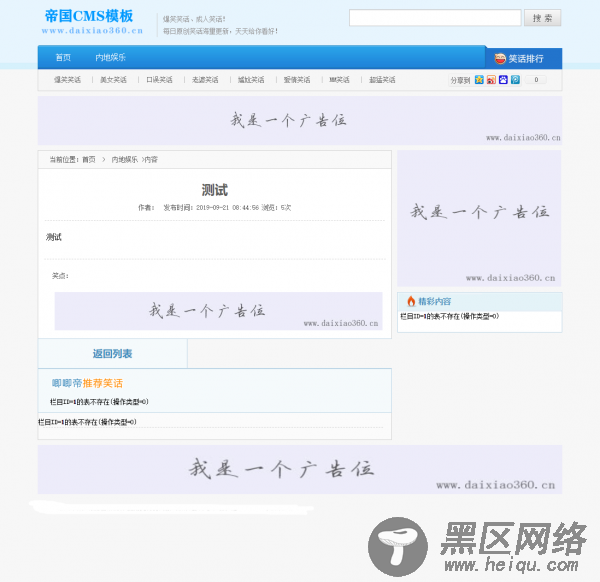Click the 分享到 share label
600x582 pixels.
tap(460, 80)
